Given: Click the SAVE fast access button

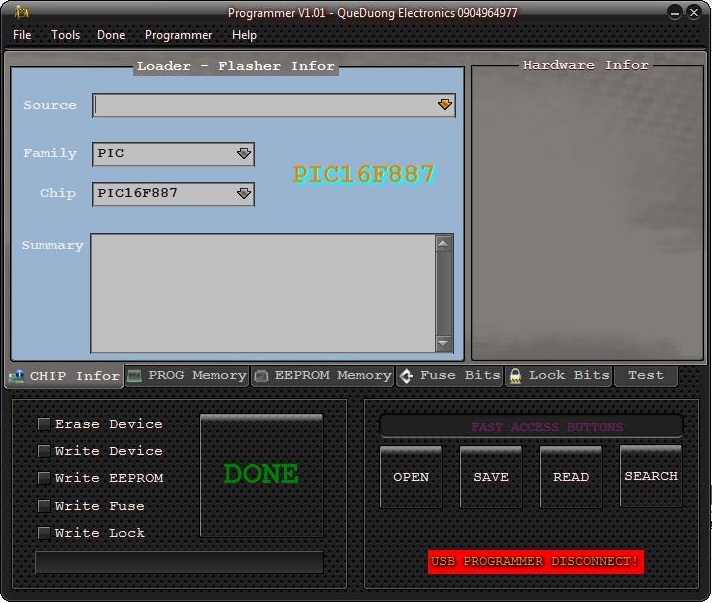Looking at the screenshot, I should click(491, 477).
